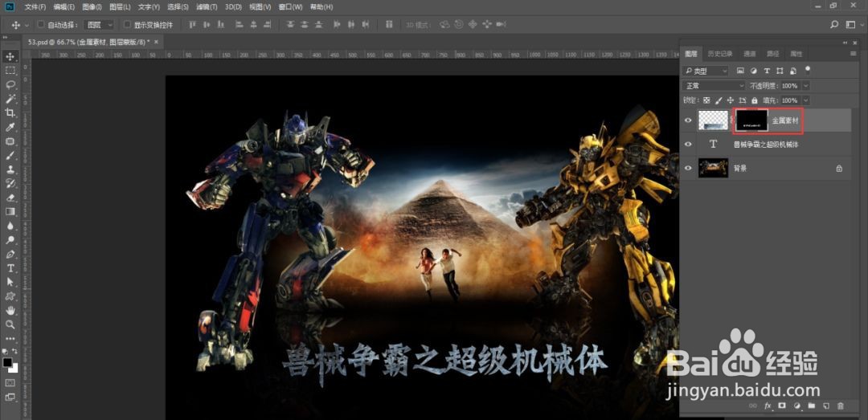Image resolution: width=868 pixels, height=420 pixels.
Task: Click the background white color swatch
Action: point(14,369)
